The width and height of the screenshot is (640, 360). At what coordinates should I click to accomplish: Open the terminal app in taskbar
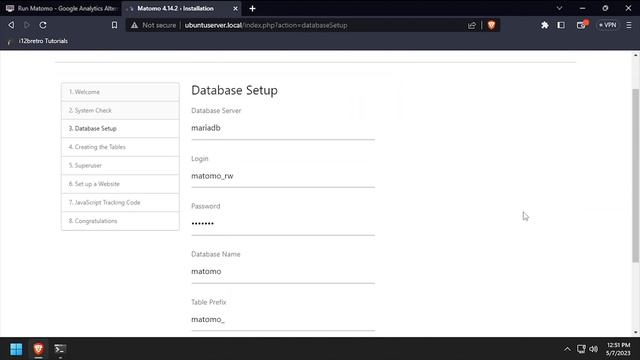[x=60, y=349]
